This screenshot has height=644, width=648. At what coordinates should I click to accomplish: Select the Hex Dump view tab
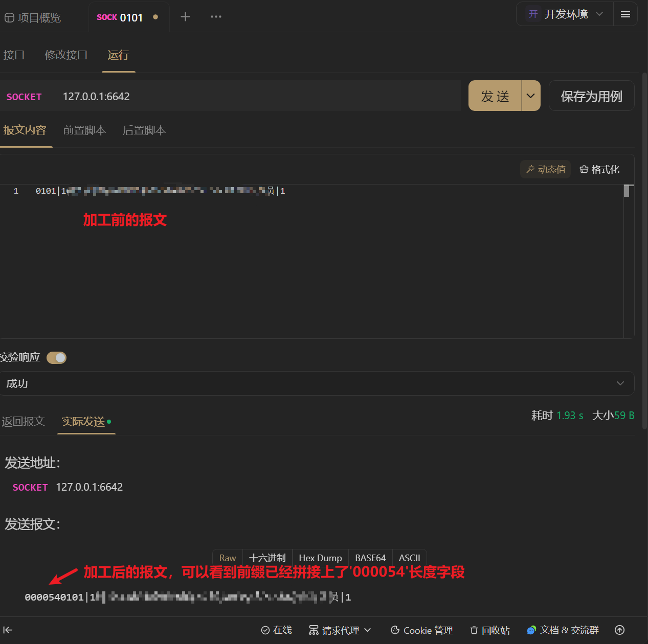coord(320,558)
